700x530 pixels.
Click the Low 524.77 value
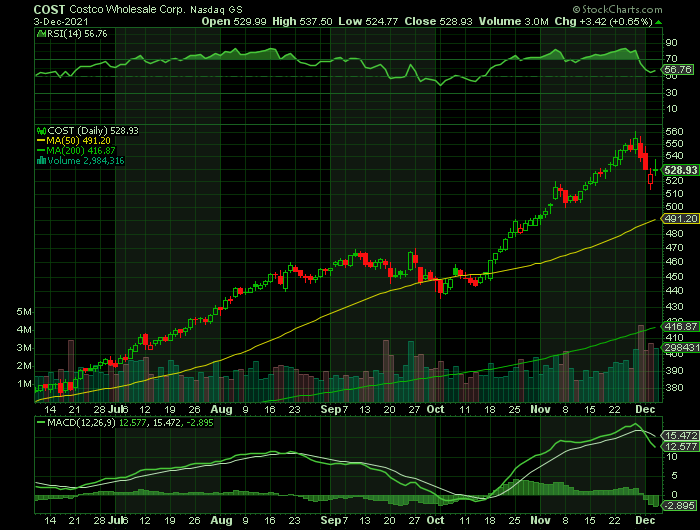click(x=368, y=21)
